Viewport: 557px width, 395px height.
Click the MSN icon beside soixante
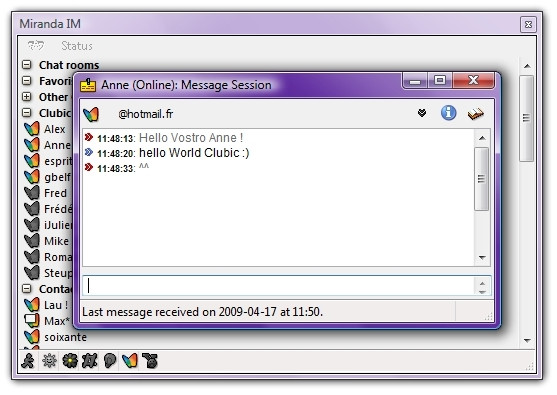[x=32, y=336]
